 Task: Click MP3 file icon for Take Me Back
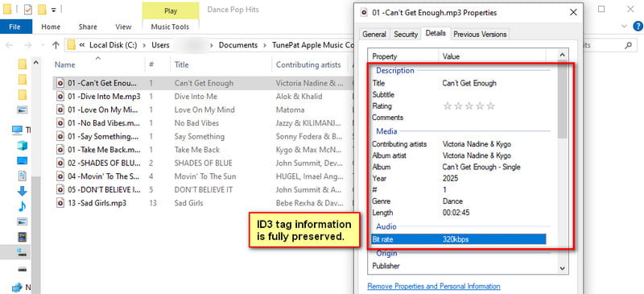click(60, 150)
